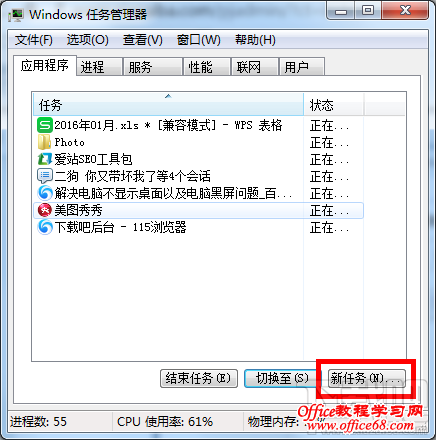
Task: Click the 切换至(S) button
Action: pyautogui.click(x=281, y=378)
